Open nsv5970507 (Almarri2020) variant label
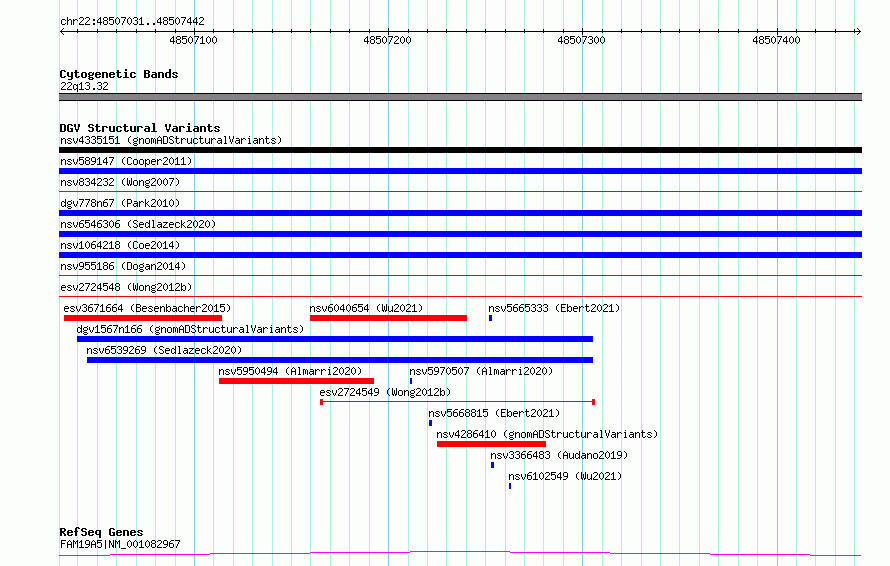 [x=481, y=371]
